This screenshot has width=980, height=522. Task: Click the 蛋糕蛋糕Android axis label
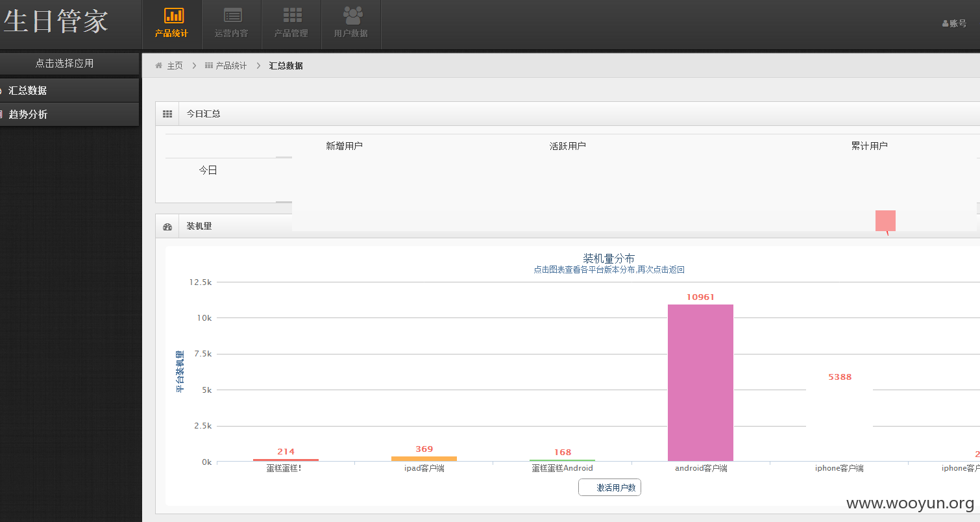pos(563,468)
